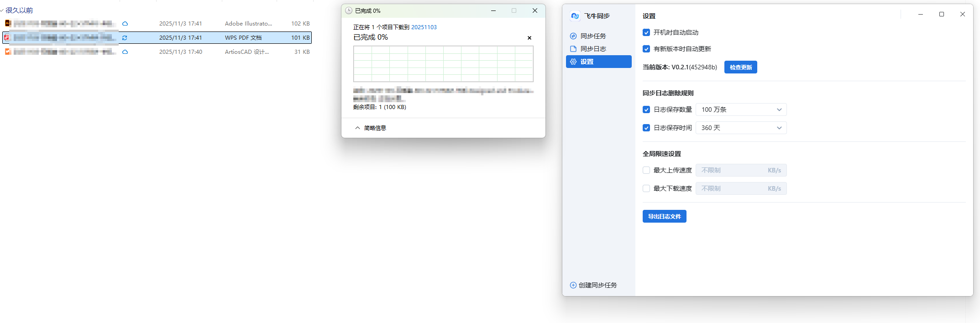This screenshot has width=980, height=323.
Task: Cancel the download with the small black X
Action: tap(529, 38)
